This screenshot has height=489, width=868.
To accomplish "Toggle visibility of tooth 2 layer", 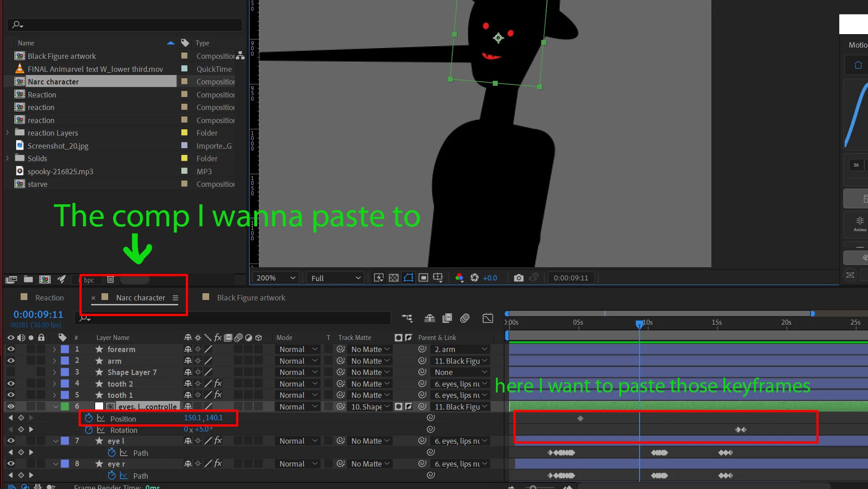I will point(11,384).
